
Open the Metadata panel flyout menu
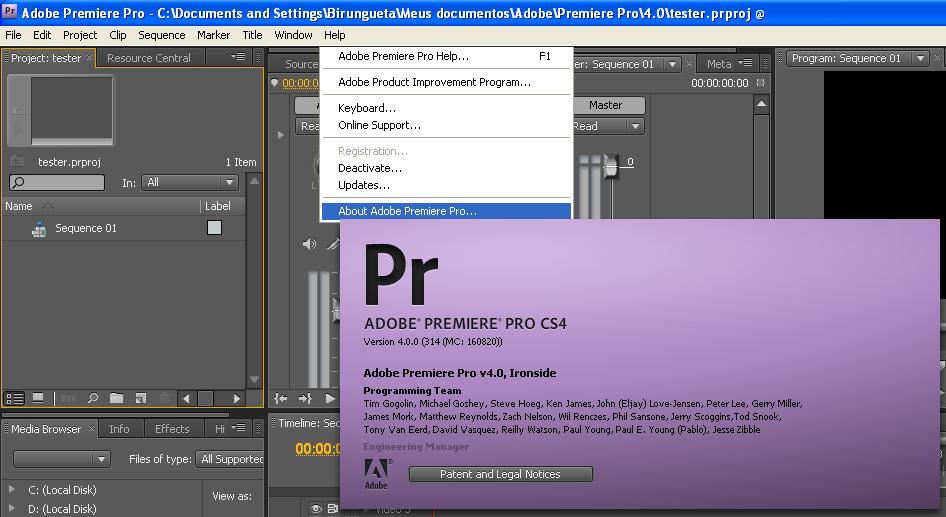click(x=746, y=63)
